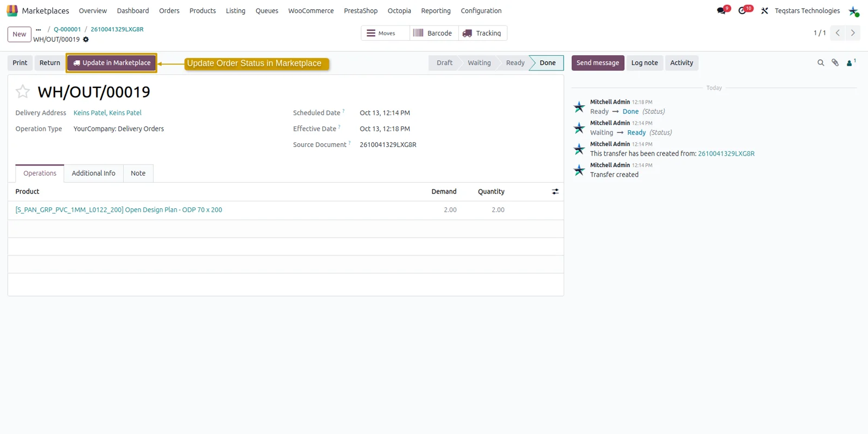Open the Products menu
Viewport: 868px width, 434px height.
click(x=203, y=11)
